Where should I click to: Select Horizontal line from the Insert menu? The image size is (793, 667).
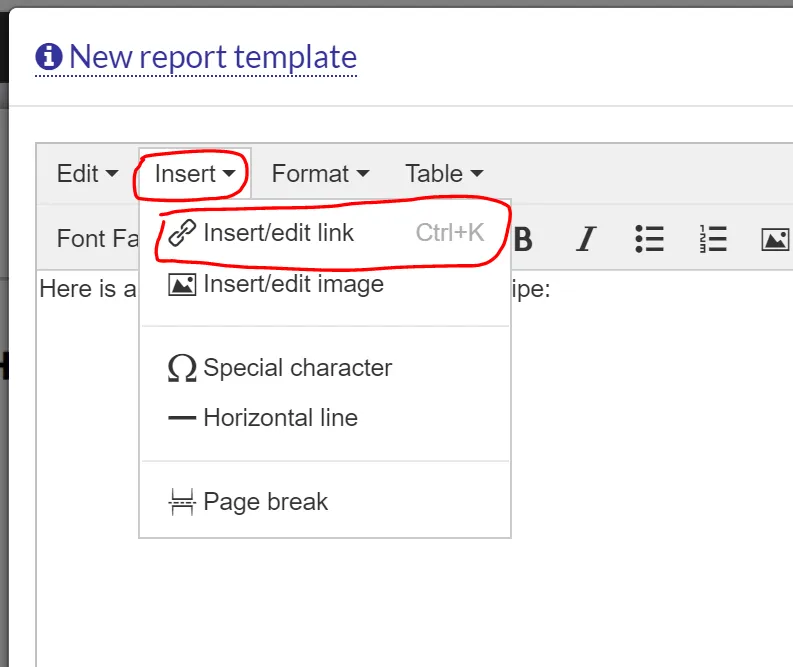[280, 418]
